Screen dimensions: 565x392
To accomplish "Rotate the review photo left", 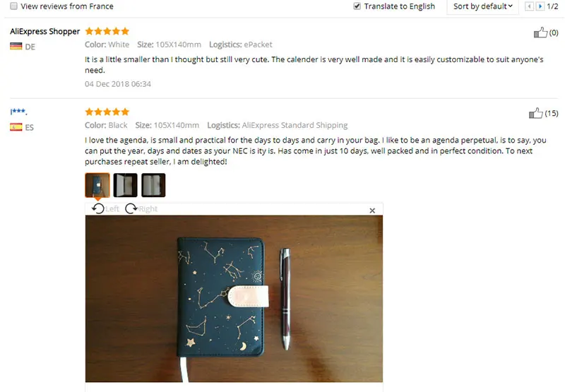I will pos(98,208).
